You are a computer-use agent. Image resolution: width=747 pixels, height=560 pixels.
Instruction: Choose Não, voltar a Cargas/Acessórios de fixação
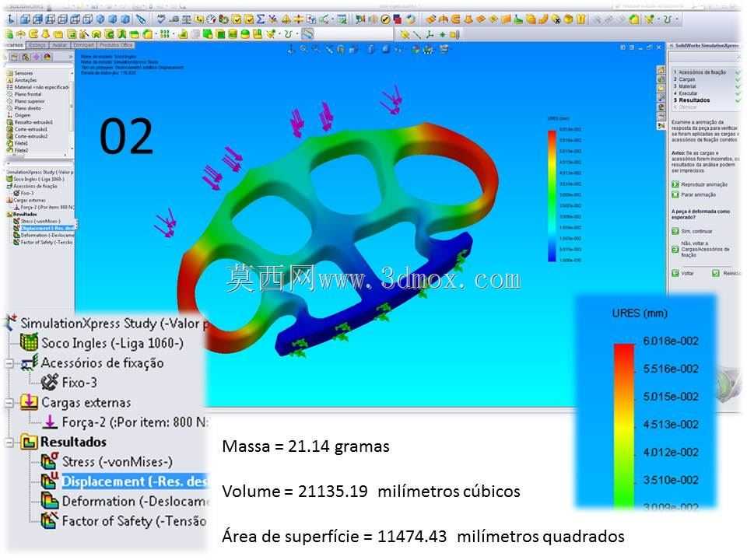pyautogui.click(x=701, y=249)
